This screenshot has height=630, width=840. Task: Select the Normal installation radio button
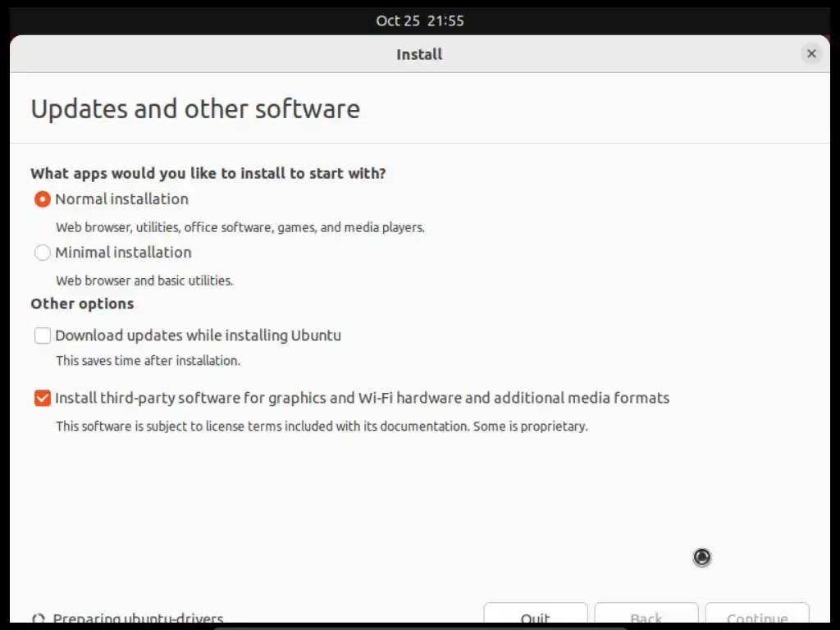43,199
